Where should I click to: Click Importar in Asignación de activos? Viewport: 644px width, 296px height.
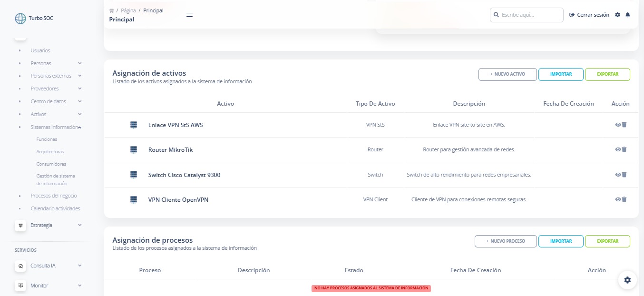pos(561,74)
